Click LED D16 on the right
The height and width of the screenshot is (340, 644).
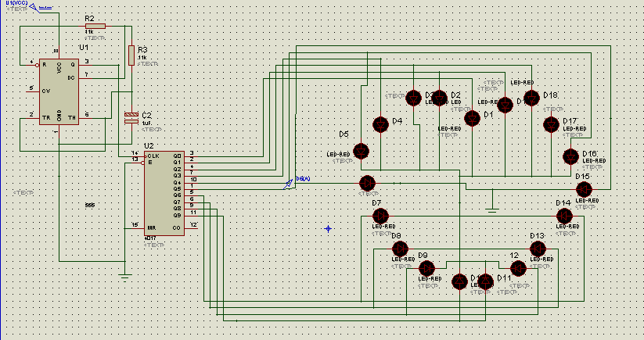coord(571,156)
